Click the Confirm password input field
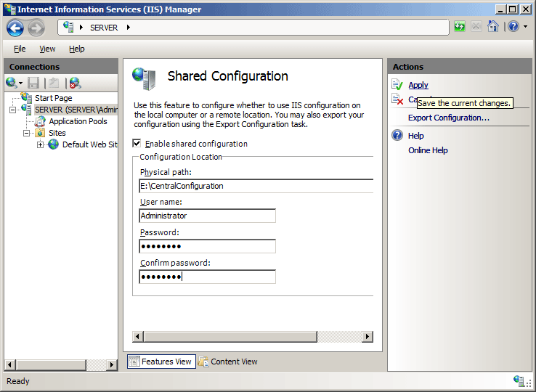The image size is (536, 392). [207, 277]
